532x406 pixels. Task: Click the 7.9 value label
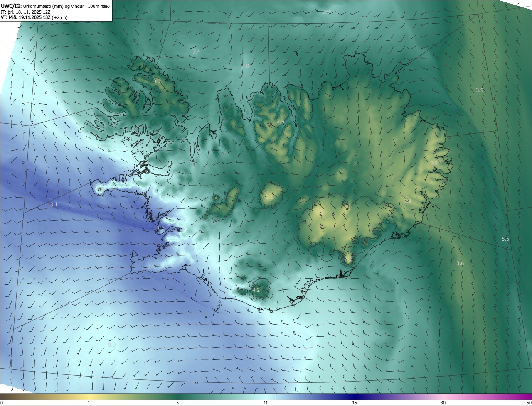[326, 12]
